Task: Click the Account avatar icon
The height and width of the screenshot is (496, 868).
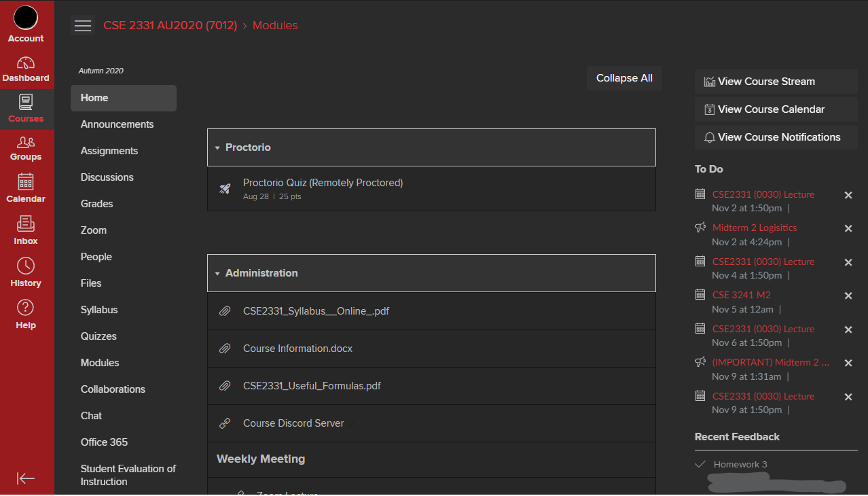Action: click(x=26, y=18)
